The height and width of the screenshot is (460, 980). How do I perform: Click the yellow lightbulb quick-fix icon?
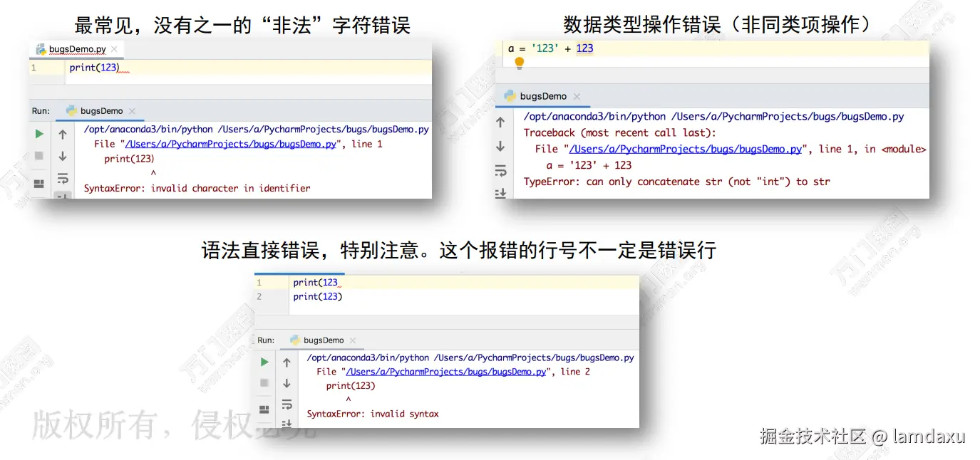tap(520, 63)
